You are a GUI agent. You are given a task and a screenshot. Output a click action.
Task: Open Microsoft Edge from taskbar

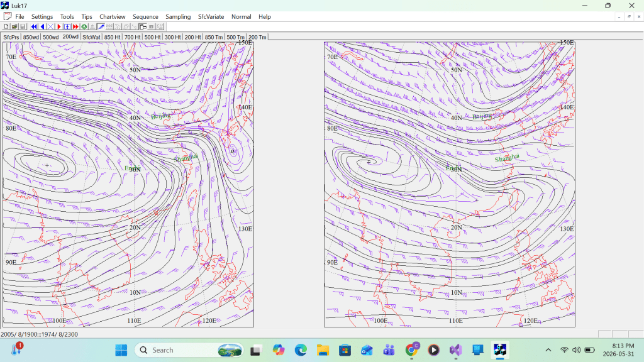point(301,350)
